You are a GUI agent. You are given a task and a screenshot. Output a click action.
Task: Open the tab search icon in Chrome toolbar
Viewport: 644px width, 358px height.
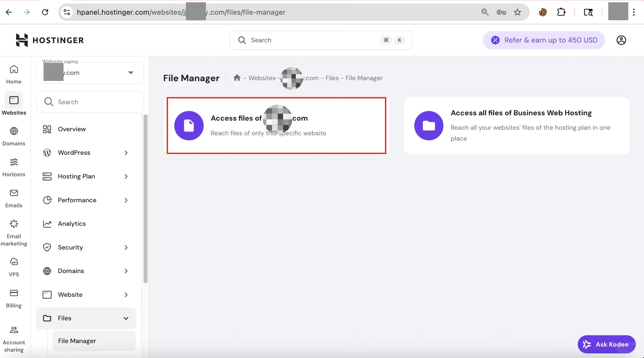(588, 12)
